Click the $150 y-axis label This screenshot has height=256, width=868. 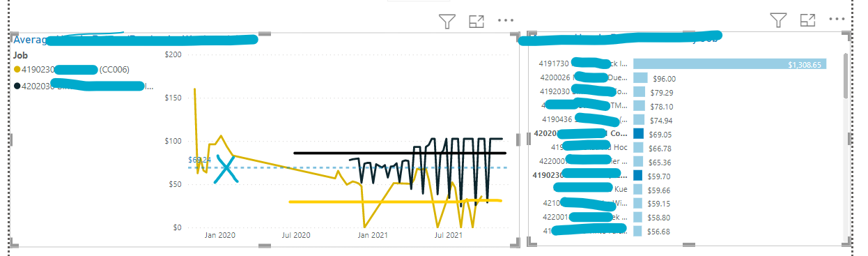(x=173, y=98)
